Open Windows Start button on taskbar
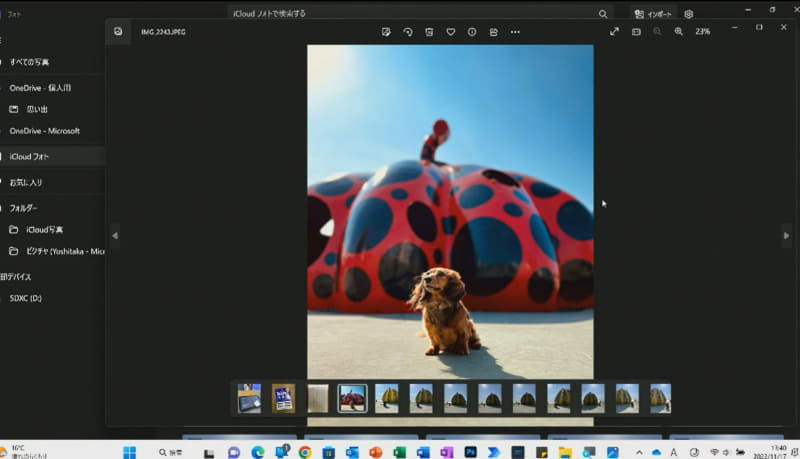This screenshot has width=800, height=459. (130, 452)
